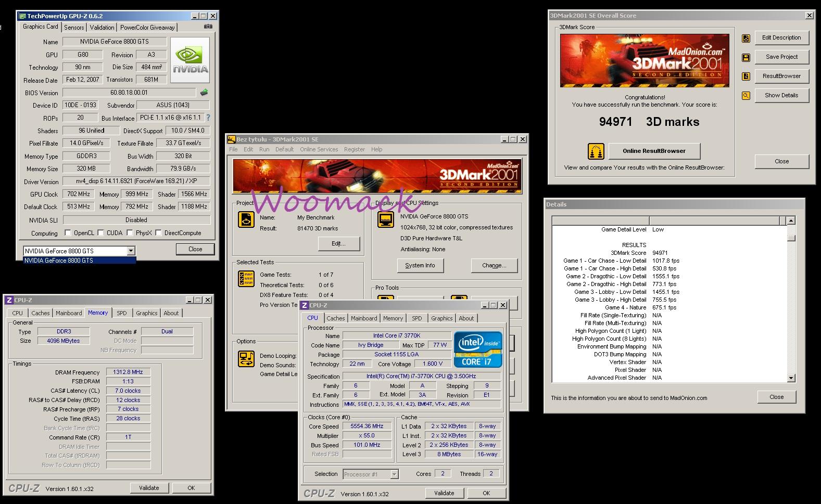The image size is (821, 504).
Task: Click the Bus Interface question mark icon
Action: tap(208, 118)
